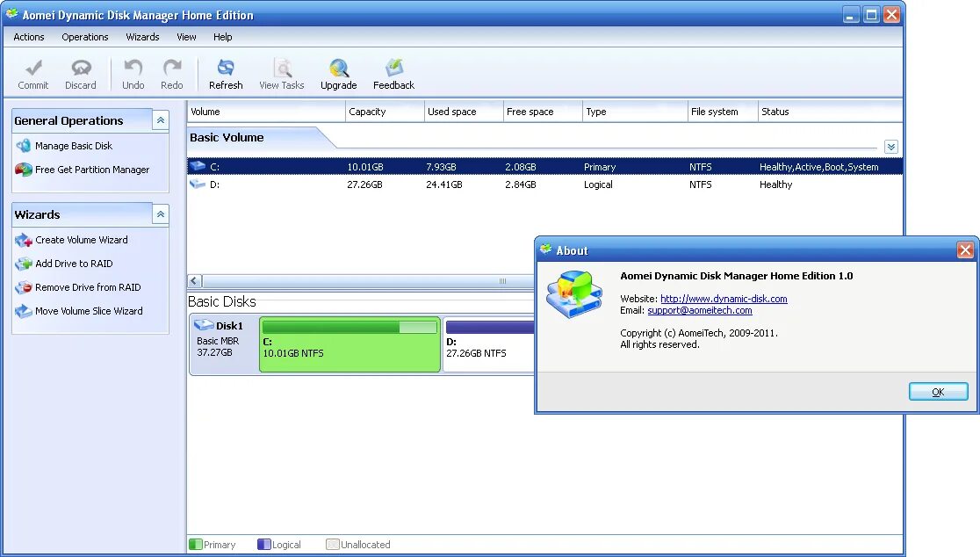Select Manage Basic Disk

[x=74, y=146]
